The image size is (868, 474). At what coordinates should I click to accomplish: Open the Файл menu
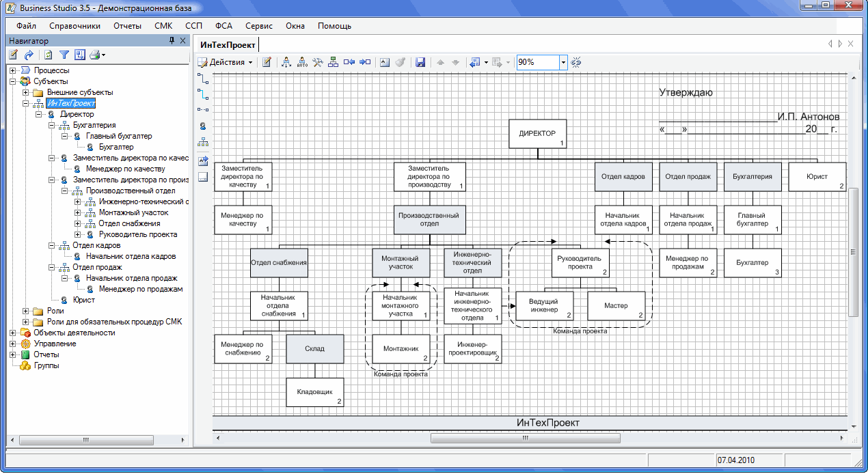[26, 26]
